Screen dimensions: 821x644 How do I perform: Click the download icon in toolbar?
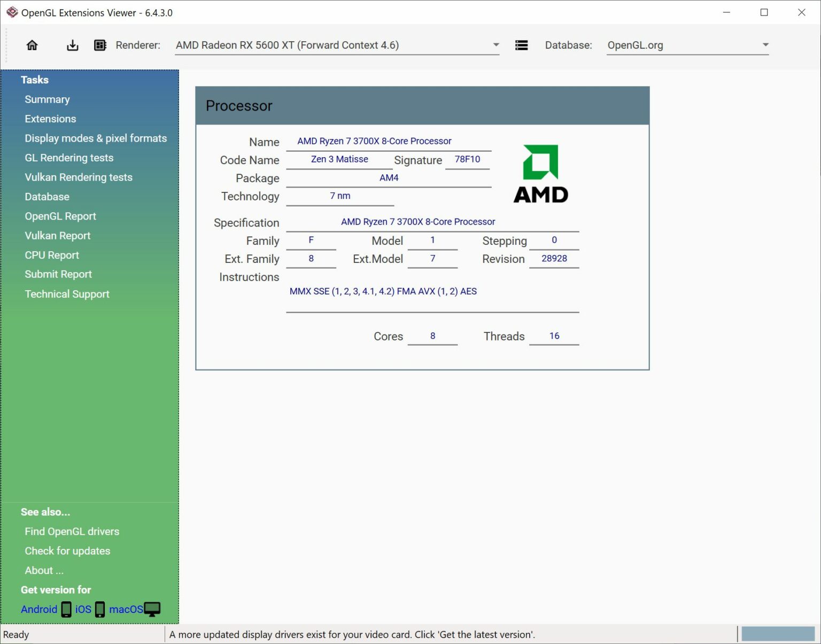coord(72,45)
